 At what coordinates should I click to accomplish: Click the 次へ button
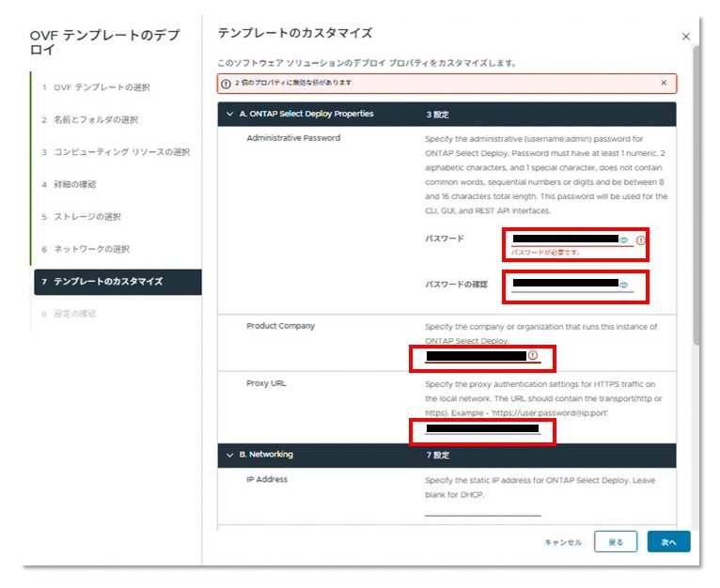(x=668, y=542)
